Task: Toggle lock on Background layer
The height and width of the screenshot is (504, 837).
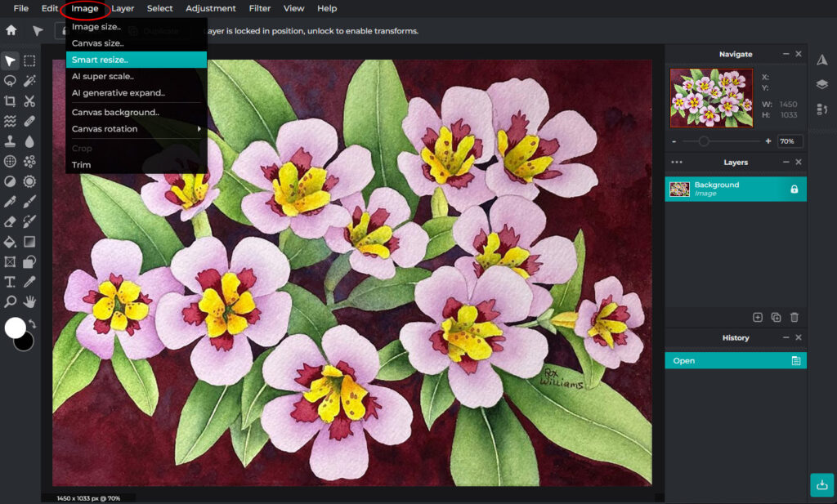Action: 794,190
